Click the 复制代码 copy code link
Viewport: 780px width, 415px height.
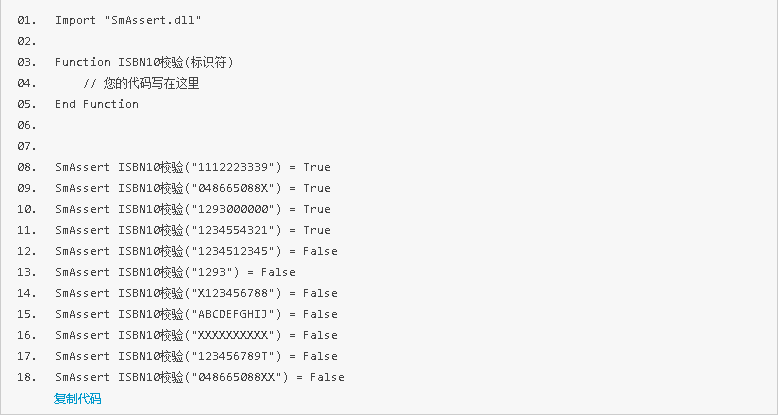click(78, 399)
